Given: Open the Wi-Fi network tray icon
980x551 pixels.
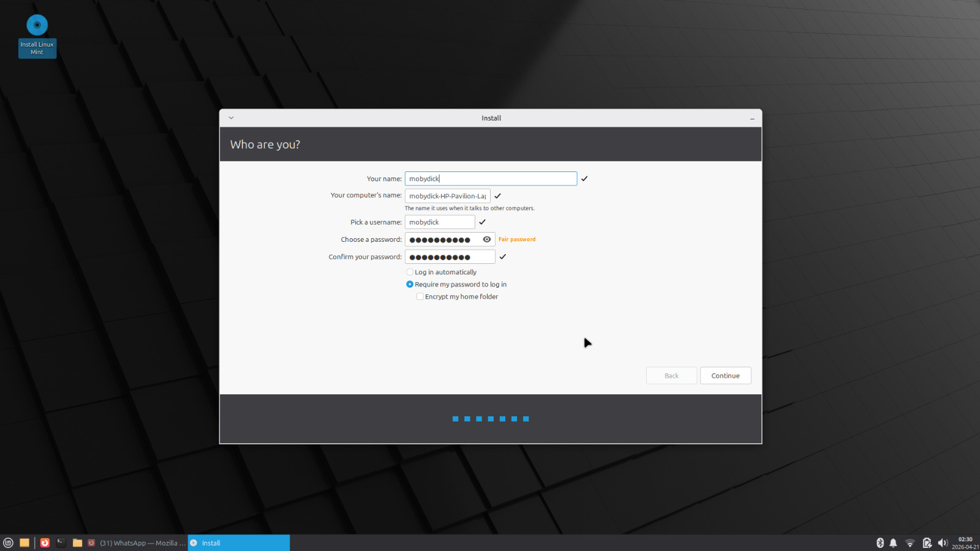Looking at the screenshot, I should (x=910, y=543).
